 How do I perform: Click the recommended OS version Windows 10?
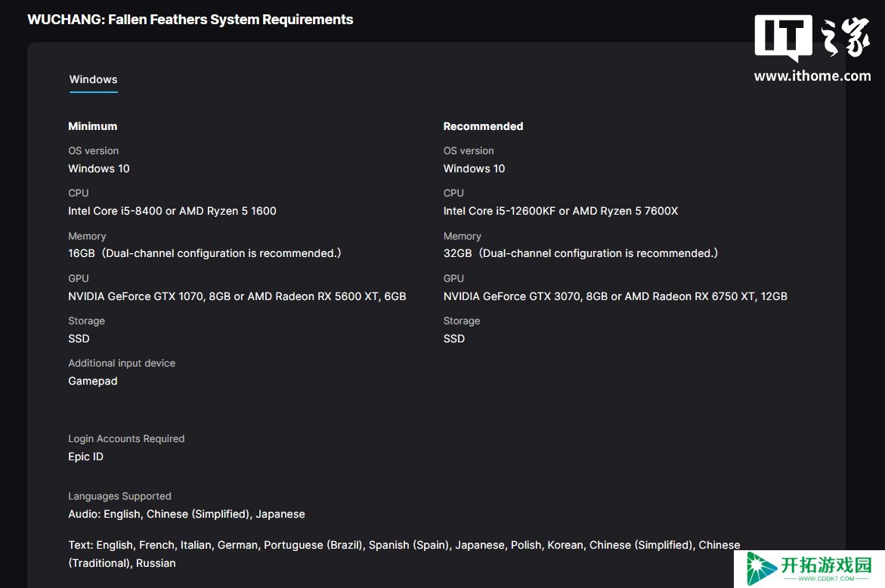click(474, 169)
